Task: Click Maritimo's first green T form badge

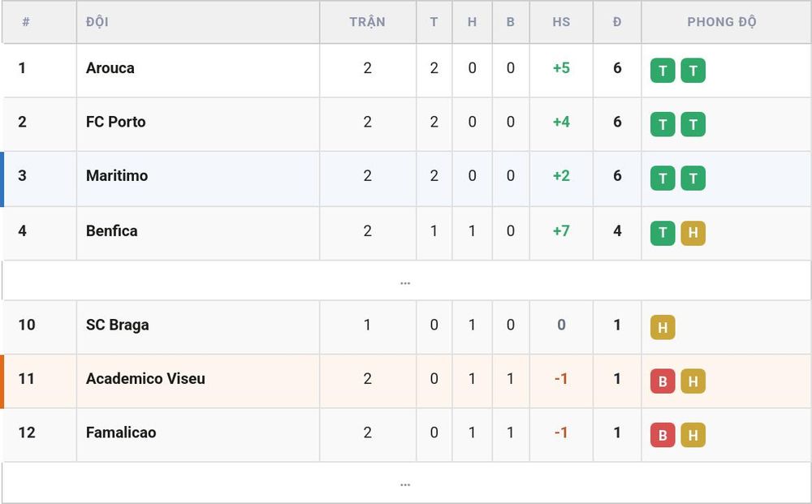Action: (x=663, y=178)
